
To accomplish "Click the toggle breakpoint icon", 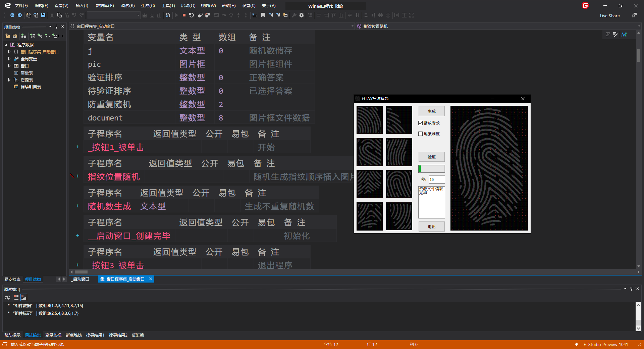I will pos(200,15).
